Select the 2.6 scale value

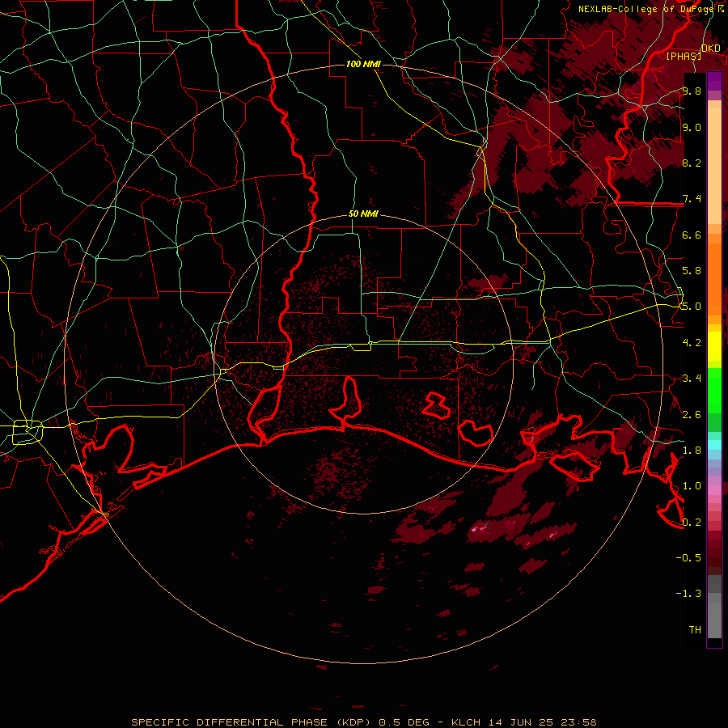point(692,414)
